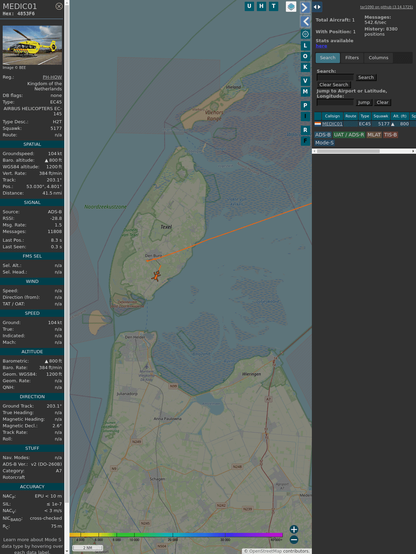Screen dimensions: 416x554
Task: Open the Columns tab
Action: click(379, 58)
